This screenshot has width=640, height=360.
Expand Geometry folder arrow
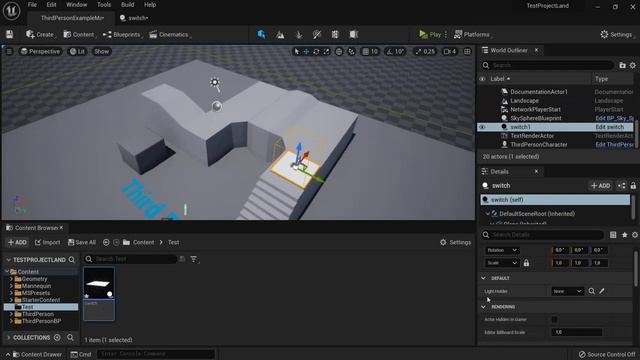click(x=11, y=279)
